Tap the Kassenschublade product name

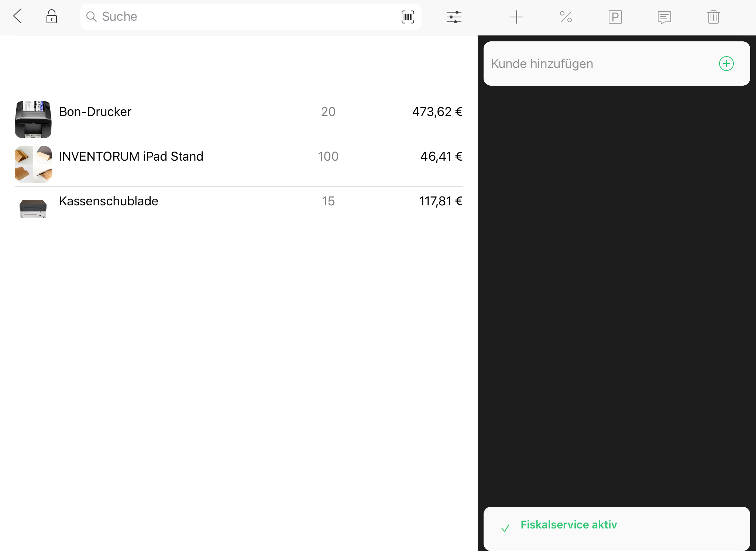109,201
